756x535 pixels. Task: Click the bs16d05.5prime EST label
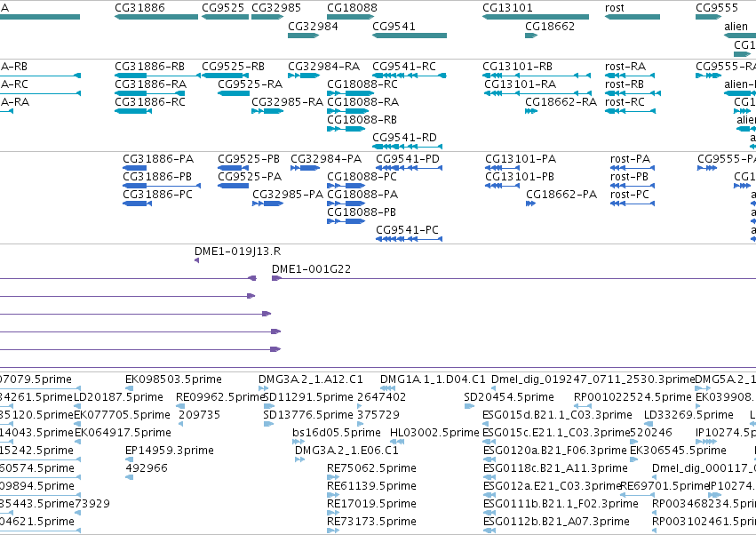click(x=337, y=433)
